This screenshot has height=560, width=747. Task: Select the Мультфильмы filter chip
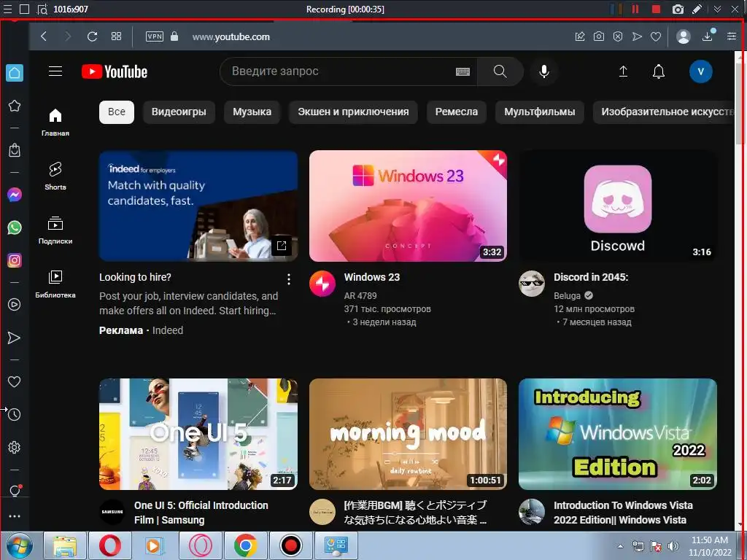tap(539, 112)
